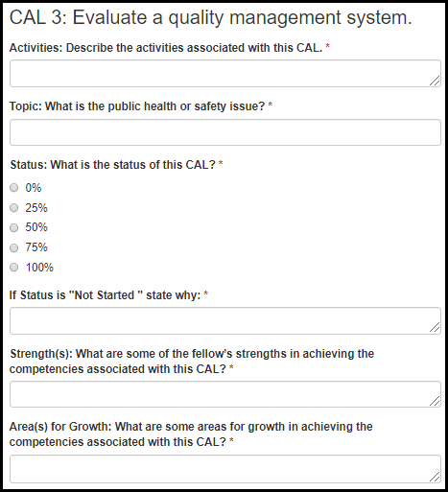Screen dimensions: 448x492
Task: Choose the 25% status option
Action: pyautogui.click(x=14, y=208)
